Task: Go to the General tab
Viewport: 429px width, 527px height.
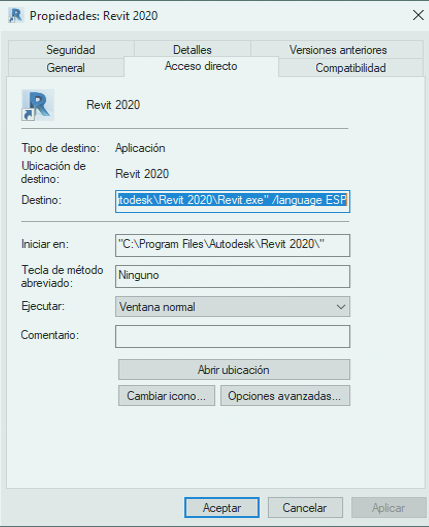Action: pos(66,68)
